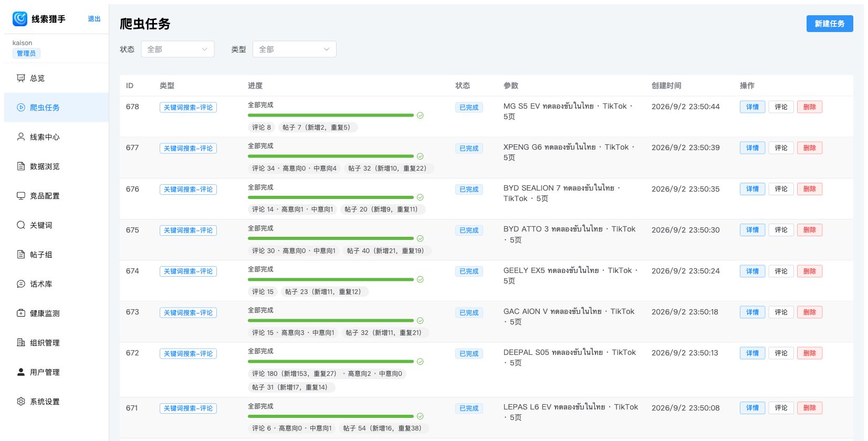Click the 话术库 chat bubble icon
This screenshot has width=868, height=441.
point(21,284)
